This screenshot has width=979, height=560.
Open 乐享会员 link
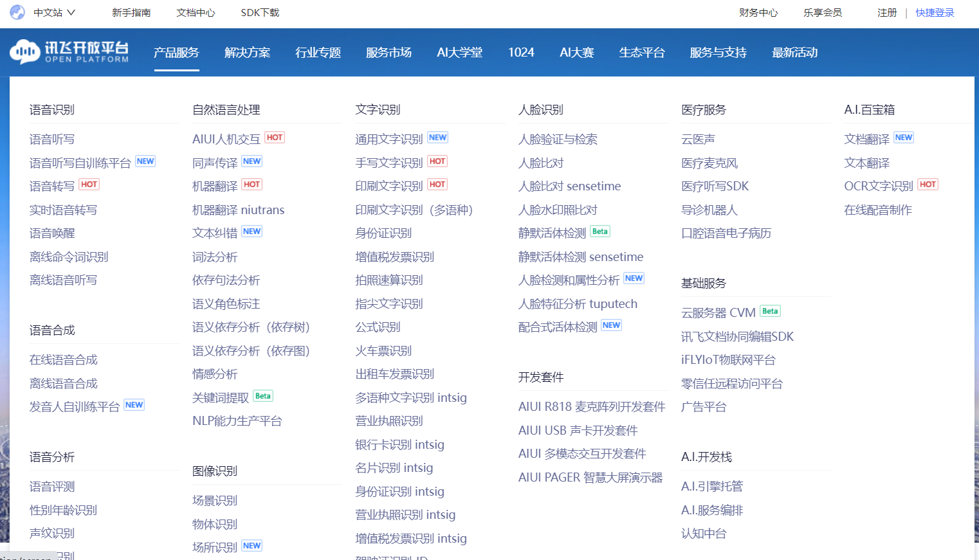[x=823, y=12]
